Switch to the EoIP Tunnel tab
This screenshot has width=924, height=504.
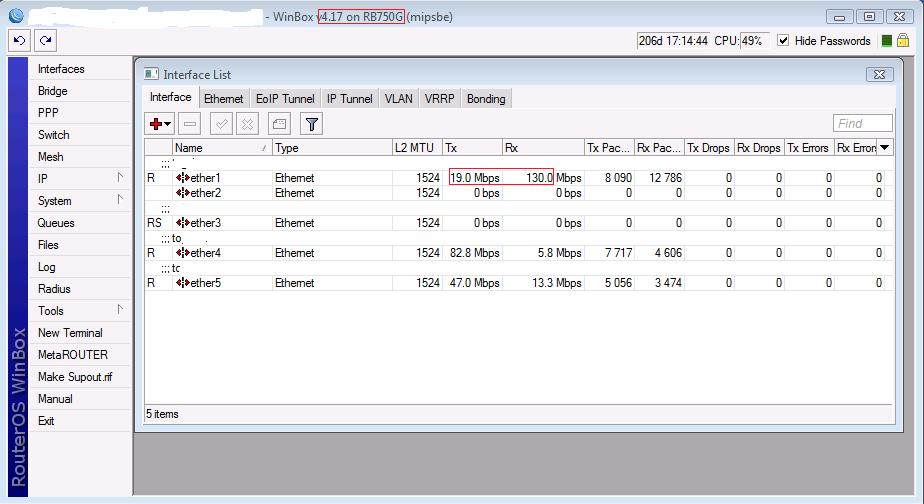285,99
